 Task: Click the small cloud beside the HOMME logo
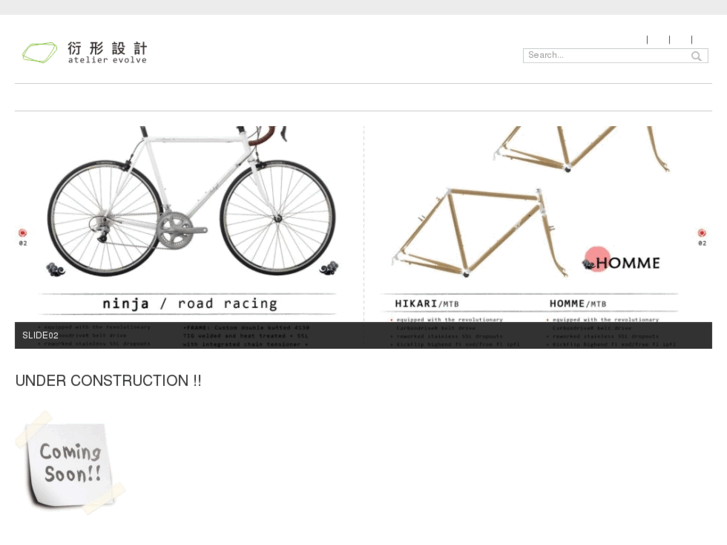(588, 264)
